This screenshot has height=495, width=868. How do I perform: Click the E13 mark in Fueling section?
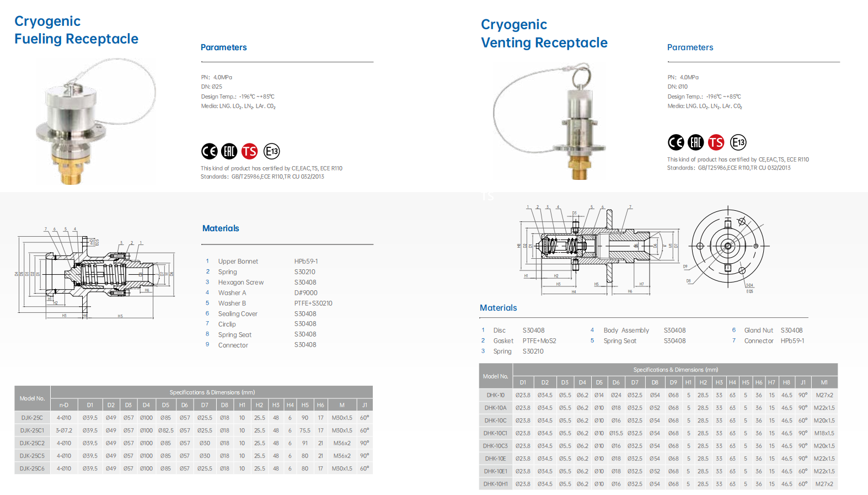(x=271, y=151)
